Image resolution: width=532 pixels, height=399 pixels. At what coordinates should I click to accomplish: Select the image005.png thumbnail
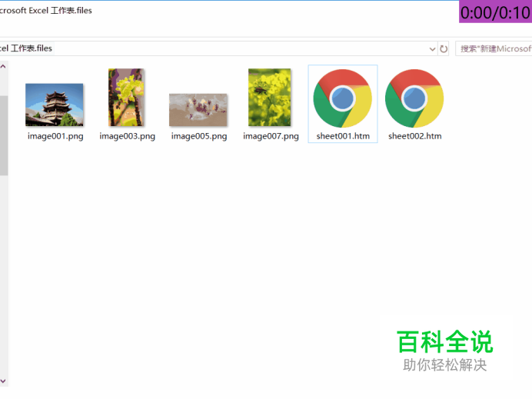tap(198, 110)
